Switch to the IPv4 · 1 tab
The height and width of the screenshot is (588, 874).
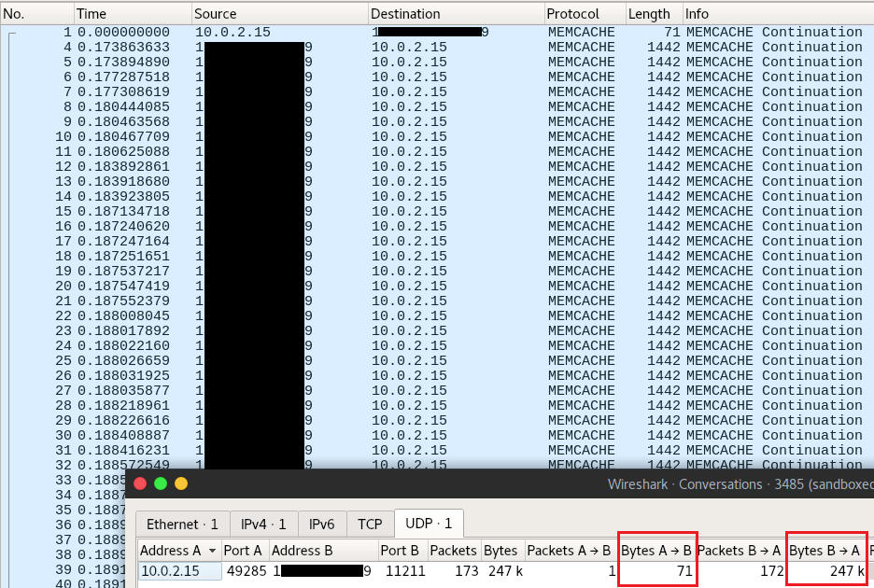[x=263, y=524]
